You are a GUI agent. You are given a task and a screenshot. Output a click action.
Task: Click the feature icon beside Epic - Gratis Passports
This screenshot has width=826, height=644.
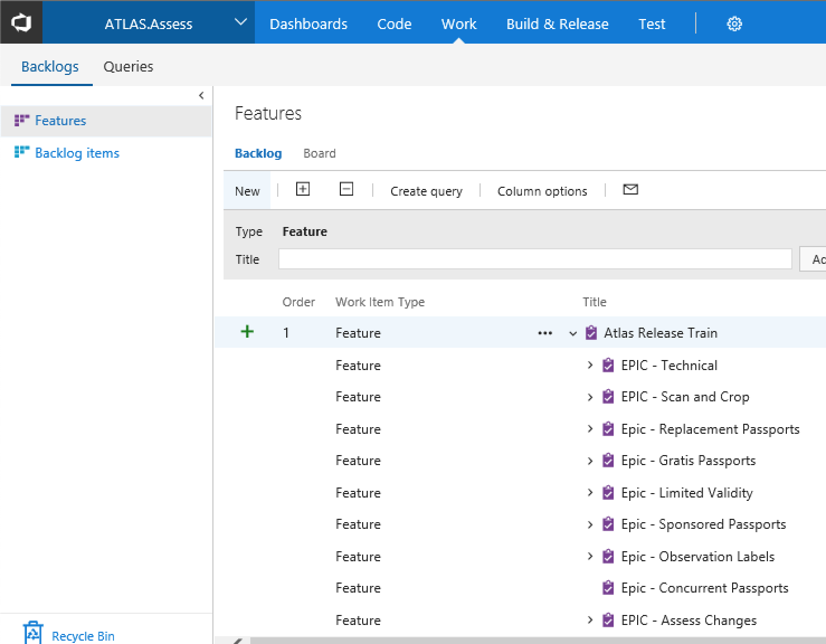609,460
